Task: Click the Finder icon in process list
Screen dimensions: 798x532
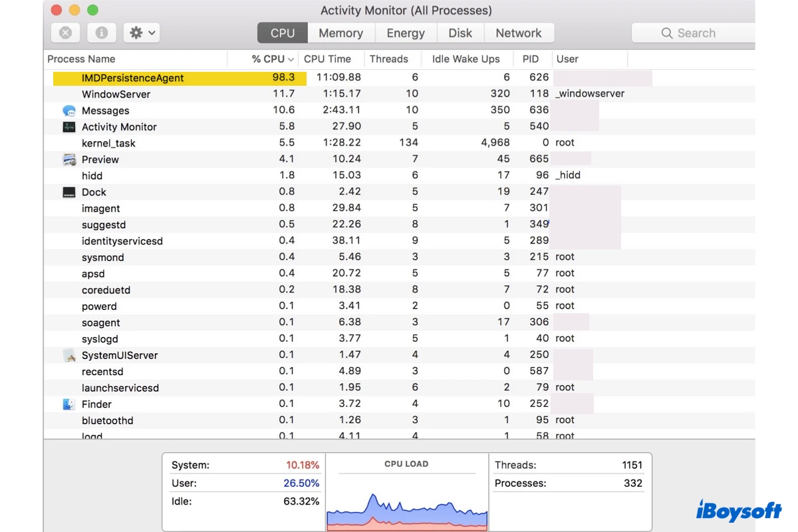Action: (69, 404)
